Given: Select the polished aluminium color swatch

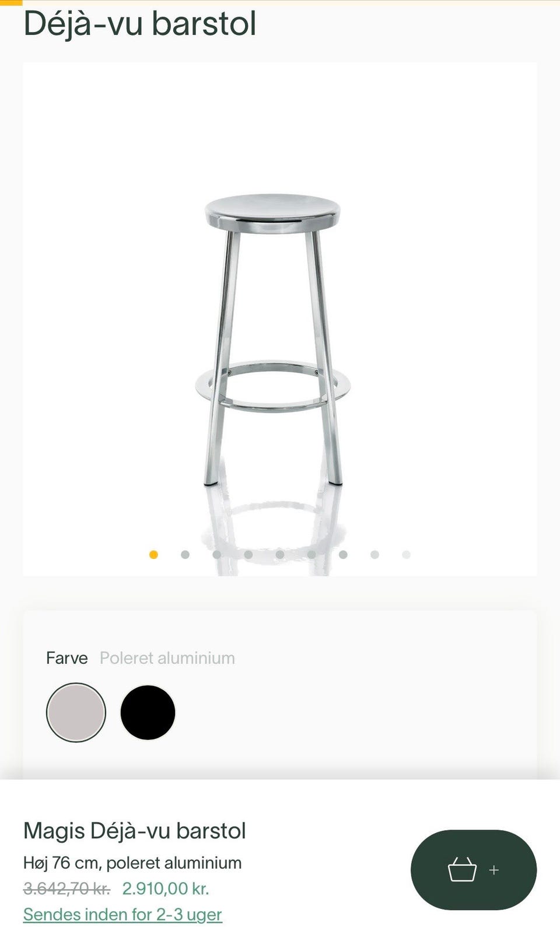Looking at the screenshot, I should click(76, 712).
